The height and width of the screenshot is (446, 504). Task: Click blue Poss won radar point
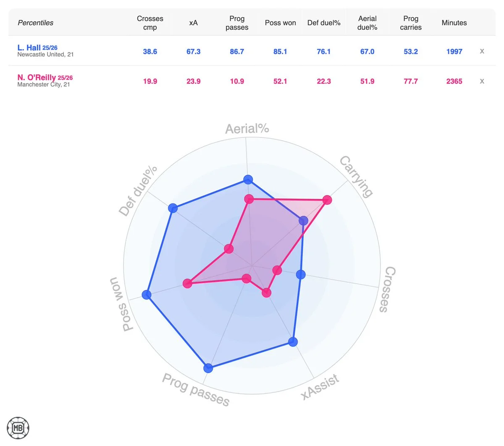(x=146, y=295)
